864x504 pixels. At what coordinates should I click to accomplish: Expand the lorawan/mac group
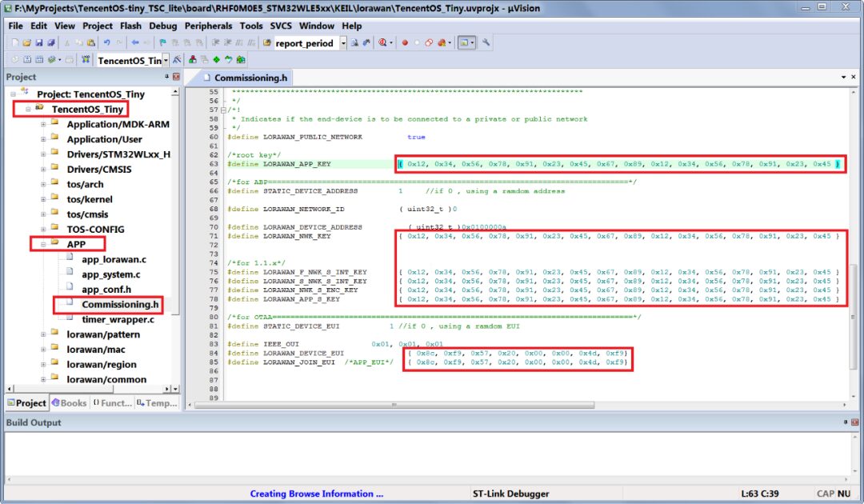pos(43,350)
